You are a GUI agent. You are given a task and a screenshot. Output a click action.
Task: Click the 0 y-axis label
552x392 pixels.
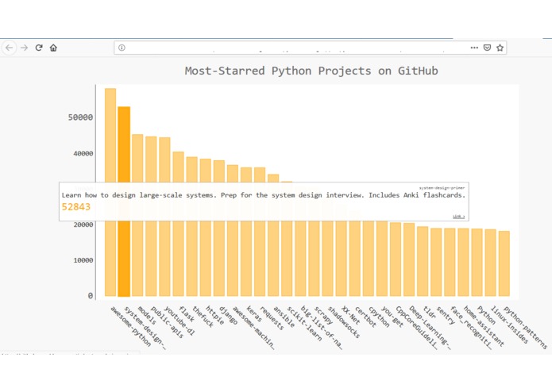[91, 296]
